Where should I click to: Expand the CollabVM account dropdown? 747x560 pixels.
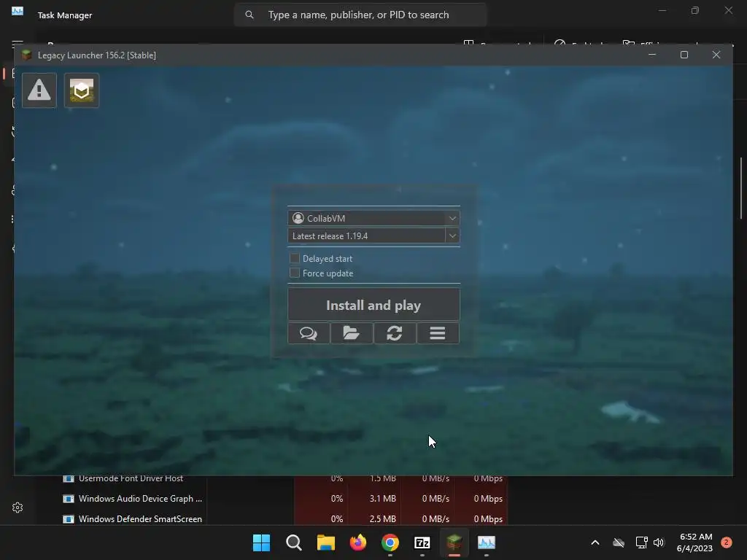tap(452, 218)
